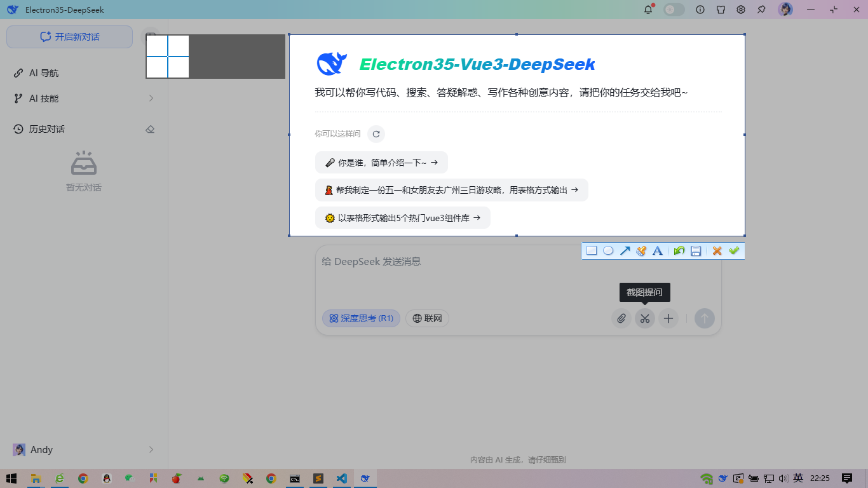Select the brush annotation tool
Image resolution: width=868 pixels, height=488 pixels.
click(x=641, y=251)
